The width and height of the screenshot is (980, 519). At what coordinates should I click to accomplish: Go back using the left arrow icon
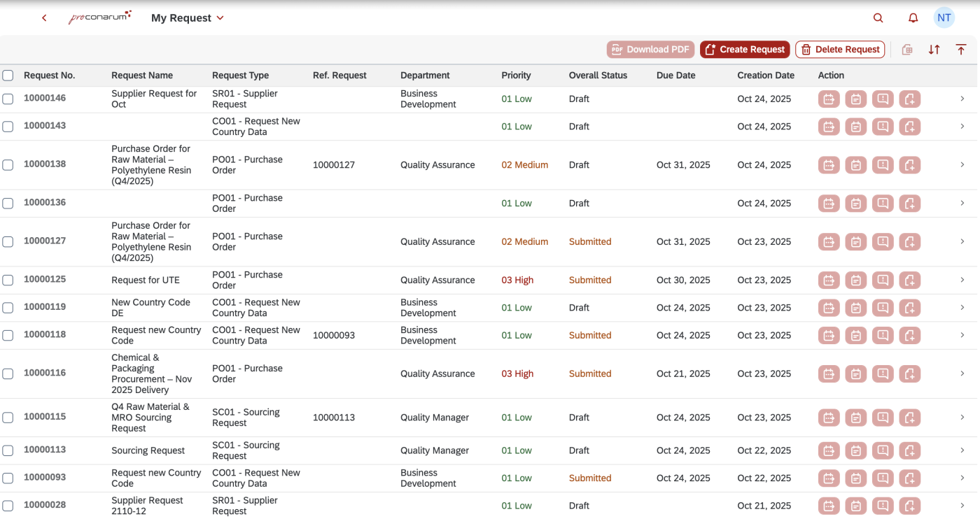coord(44,18)
